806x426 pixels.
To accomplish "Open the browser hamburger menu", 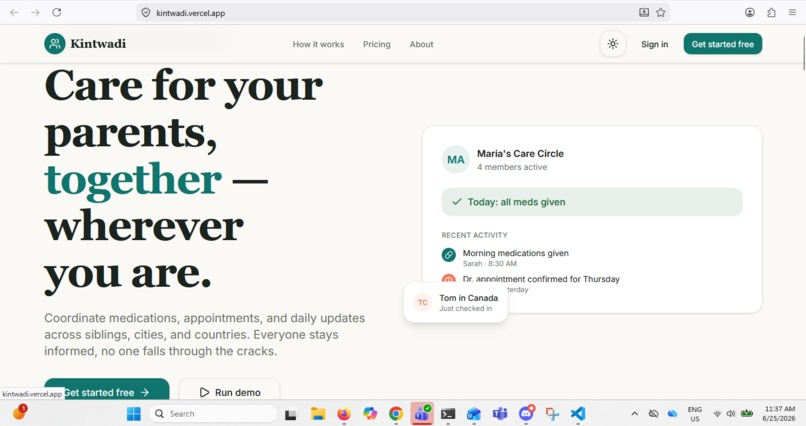I will pyautogui.click(x=793, y=12).
